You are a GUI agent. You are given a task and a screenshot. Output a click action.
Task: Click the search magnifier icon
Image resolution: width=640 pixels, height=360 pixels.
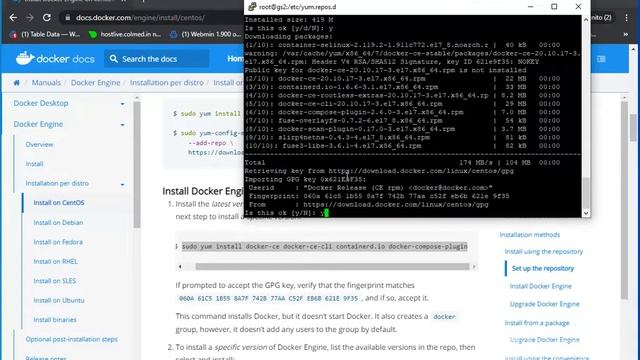(113, 59)
